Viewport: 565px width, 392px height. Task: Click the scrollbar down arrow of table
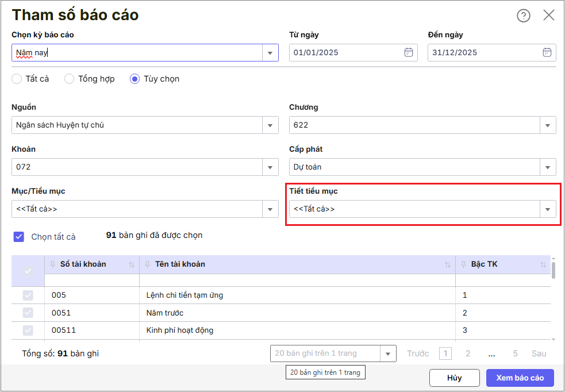(x=554, y=339)
